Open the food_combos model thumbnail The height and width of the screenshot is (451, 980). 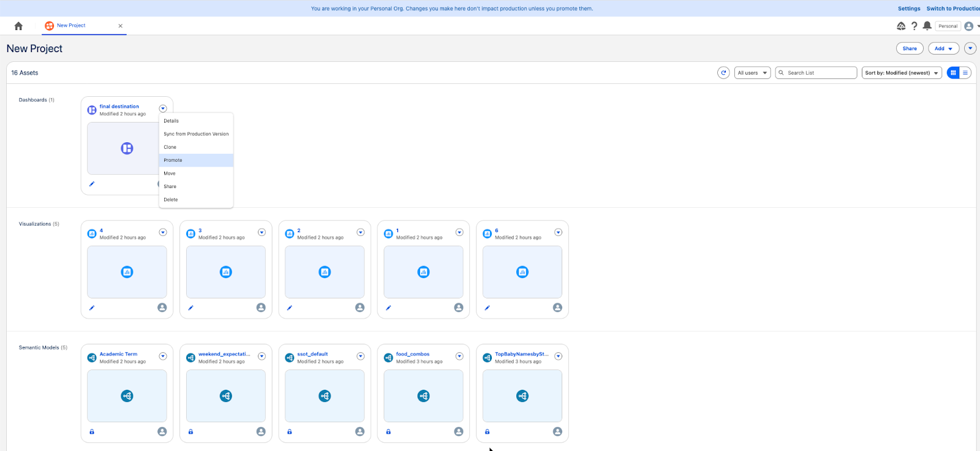(x=423, y=396)
